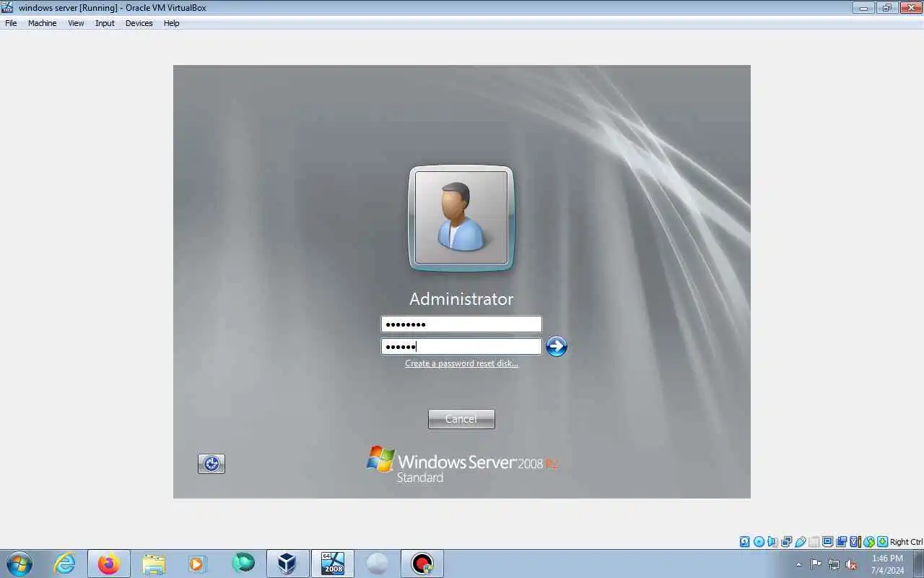Viewport: 924px width, 578px height.
Task: Open the Input menu
Action: [x=105, y=23]
